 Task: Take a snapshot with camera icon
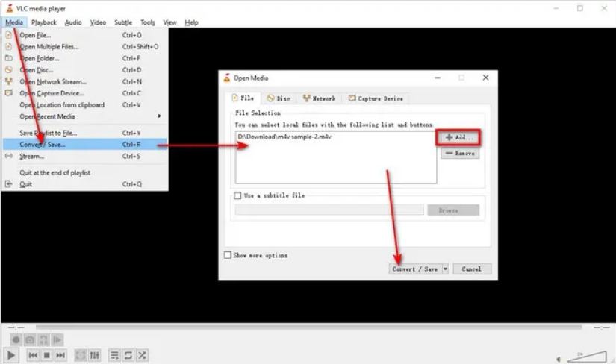click(x=30, y=339)
